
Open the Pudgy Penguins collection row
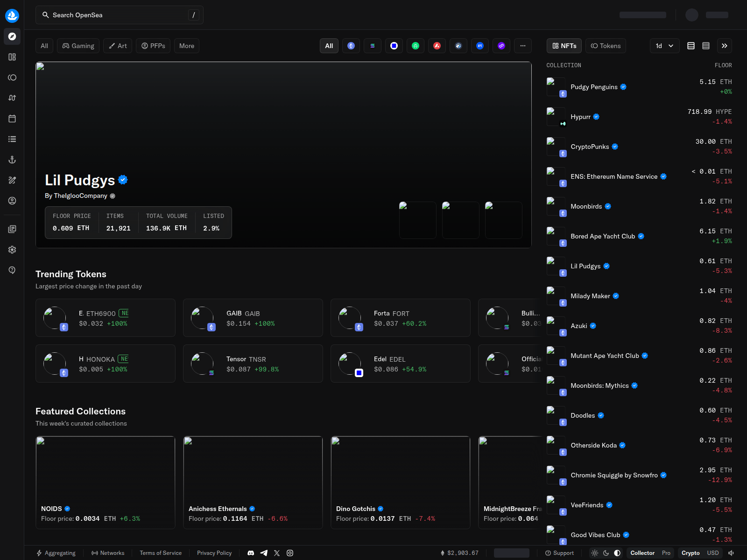click(639, 87)
